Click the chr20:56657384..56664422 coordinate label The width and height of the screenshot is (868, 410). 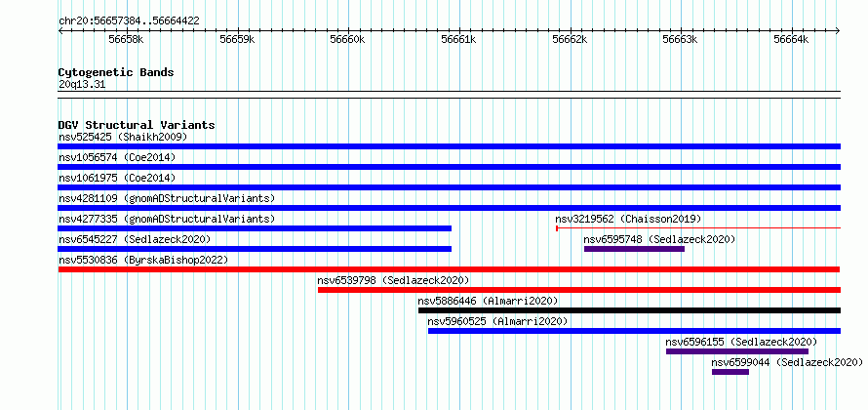pos(129,21)
